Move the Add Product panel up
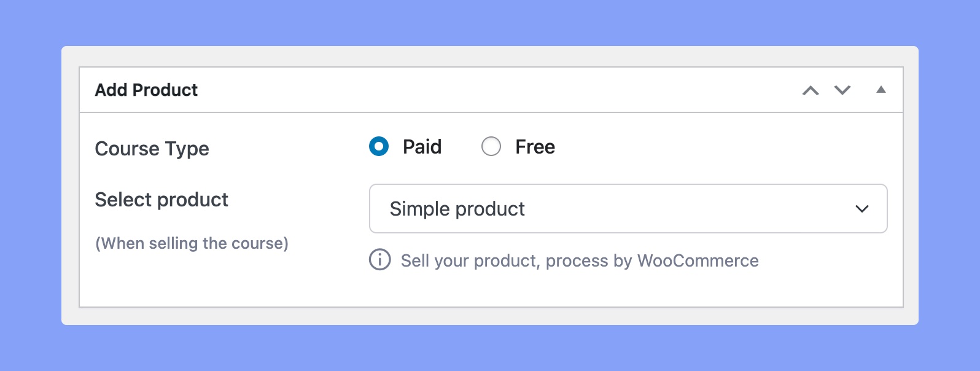This screenshot has width=980, height=371. [x=811, y=90]
